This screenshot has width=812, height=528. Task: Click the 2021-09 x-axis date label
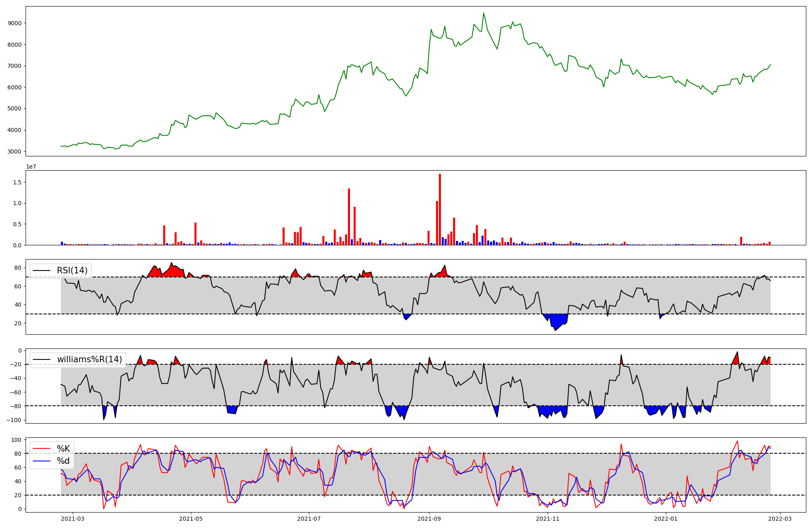point(429,518)
